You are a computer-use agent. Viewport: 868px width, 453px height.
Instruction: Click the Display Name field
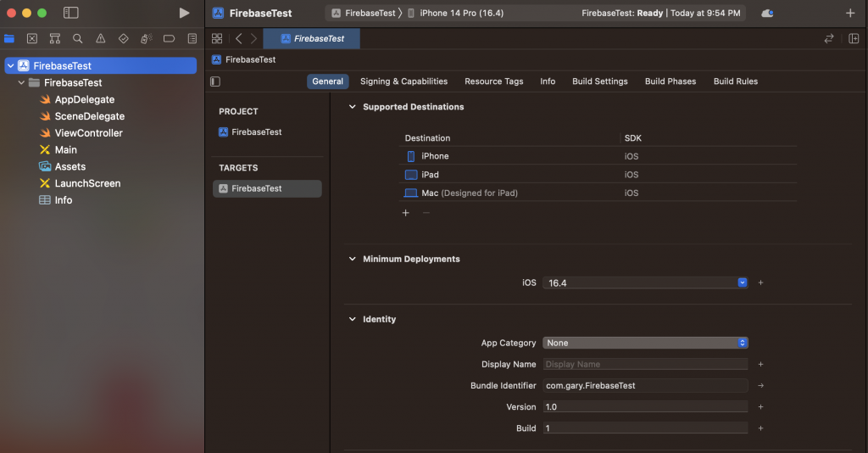tap(645, 364)
